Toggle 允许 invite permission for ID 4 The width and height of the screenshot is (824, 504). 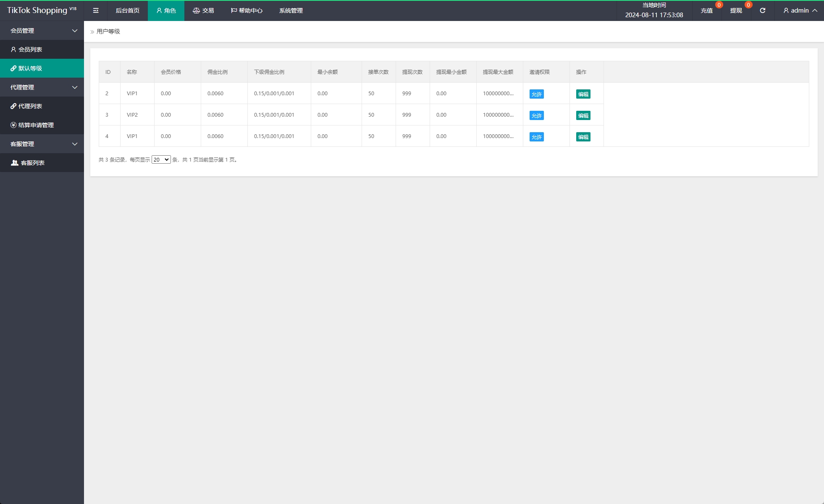(x=536, y=137)
